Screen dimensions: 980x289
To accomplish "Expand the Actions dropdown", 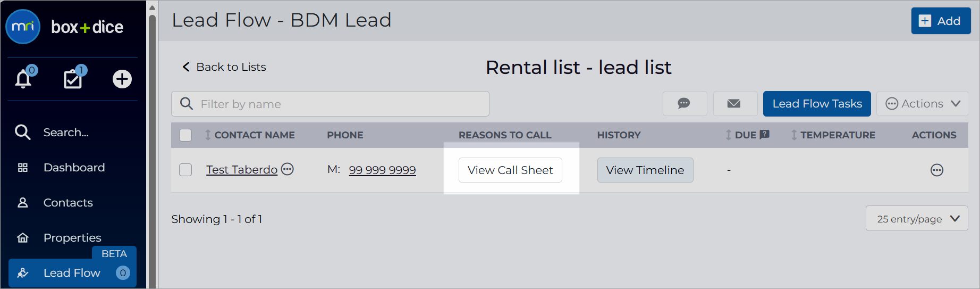I will [x=922, y=103].
